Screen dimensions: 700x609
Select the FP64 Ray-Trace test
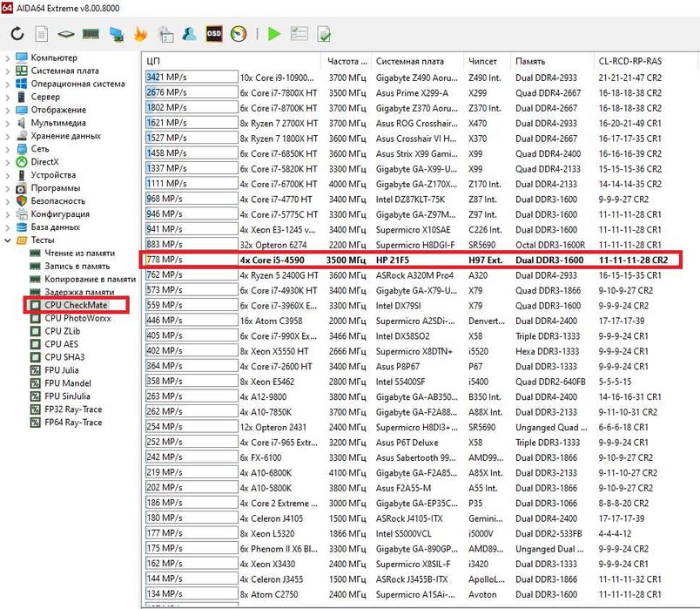coord(73,423)
